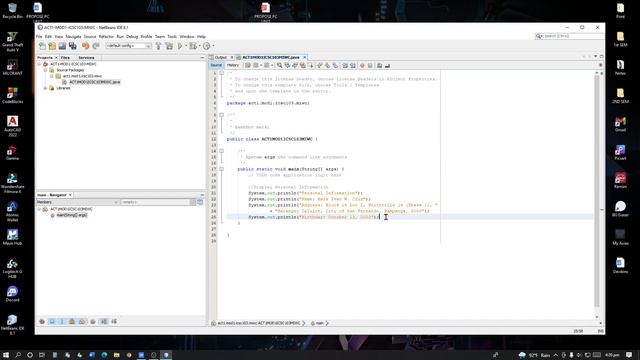Click the Uncomment icon in editor toolbar
This screenshot has width=640, height=360.
[387, 65]
